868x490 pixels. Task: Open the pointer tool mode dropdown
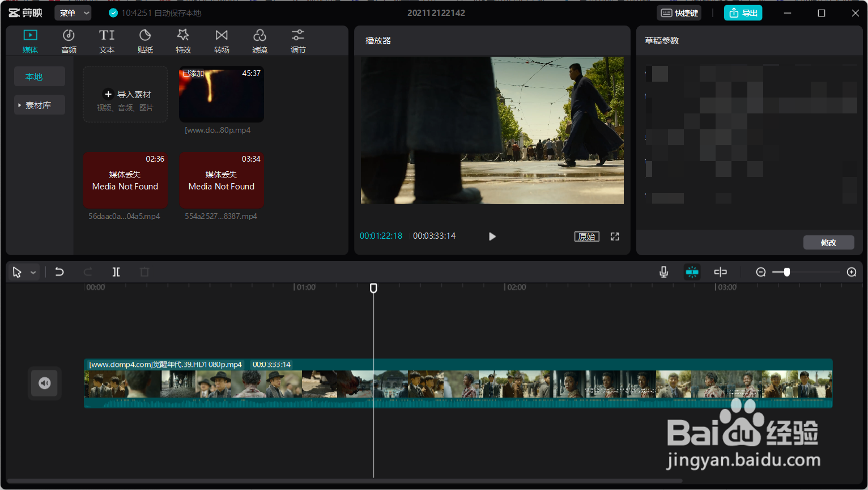[x=33, y=272]
